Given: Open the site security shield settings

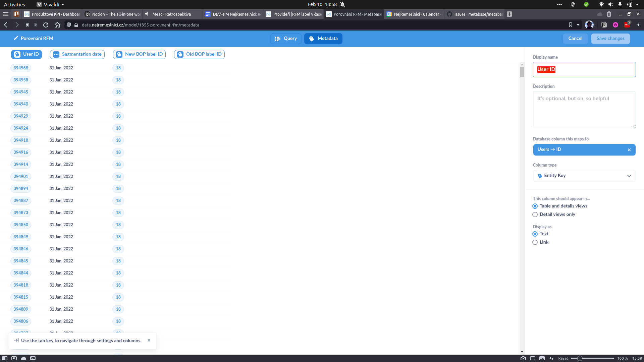Looking at the screenshot, I should pos(68,25).
